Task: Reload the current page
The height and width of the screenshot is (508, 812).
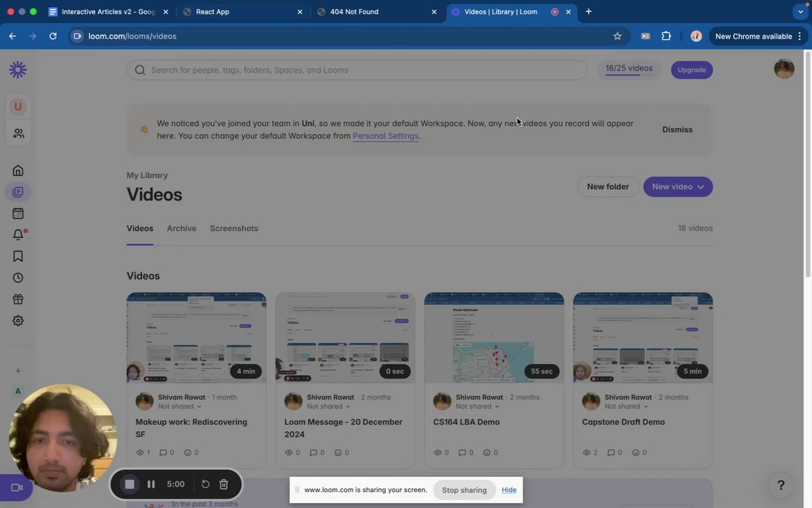Action: [53, 36]
